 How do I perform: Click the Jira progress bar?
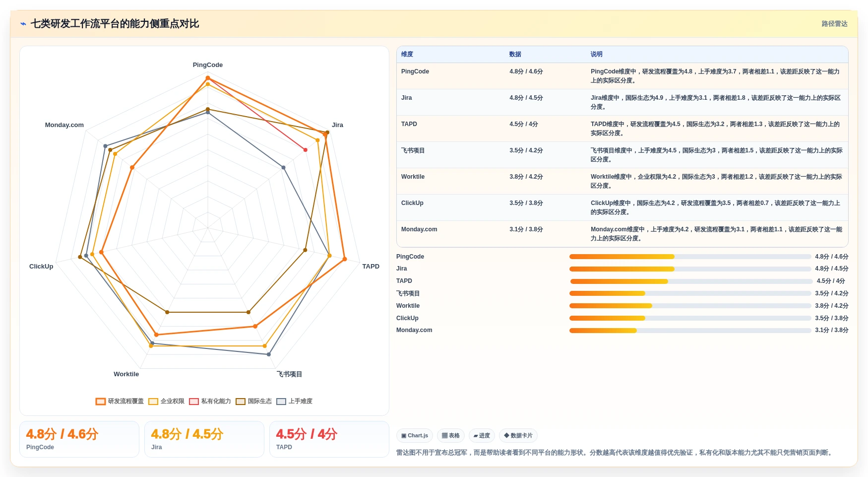[x=690, y=269]
